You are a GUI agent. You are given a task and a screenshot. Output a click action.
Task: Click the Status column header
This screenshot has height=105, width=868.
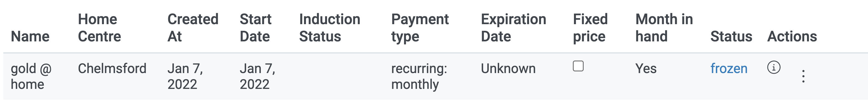click(x=731, y=36)
